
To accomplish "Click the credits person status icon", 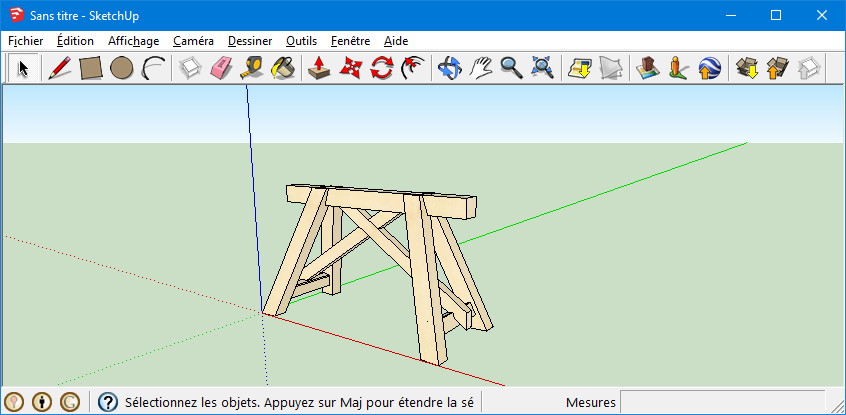I will pos(42,402).
